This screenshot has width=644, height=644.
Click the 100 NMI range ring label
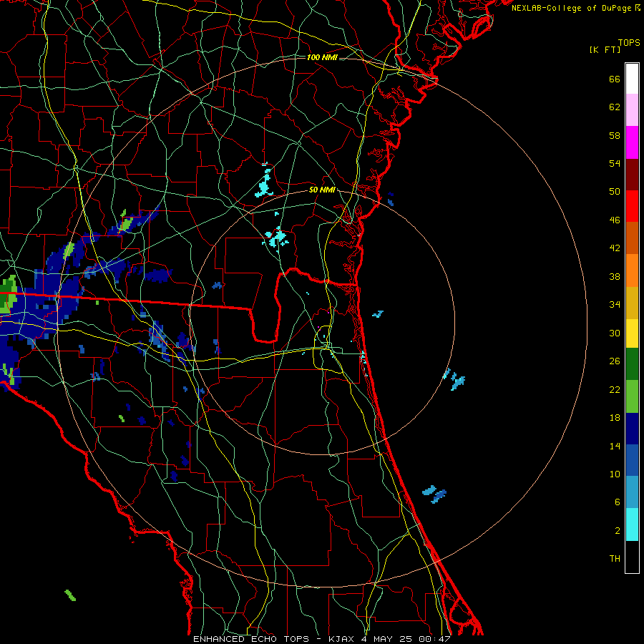tap(322, 57)
